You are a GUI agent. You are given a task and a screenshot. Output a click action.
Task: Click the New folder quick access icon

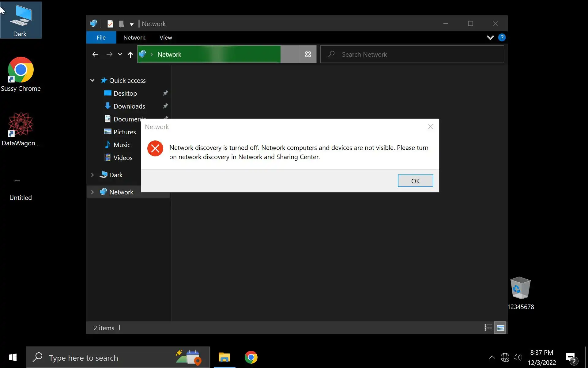(122, 24)
